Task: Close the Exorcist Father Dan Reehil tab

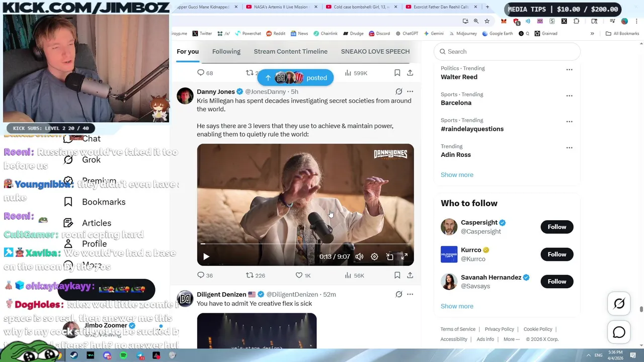Action: point(475,7)
